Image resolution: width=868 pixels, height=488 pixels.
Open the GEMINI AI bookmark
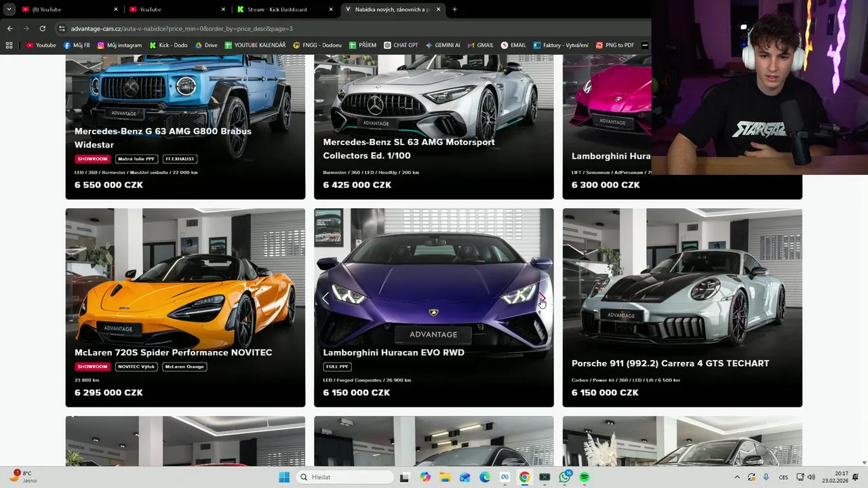(443, 45)
